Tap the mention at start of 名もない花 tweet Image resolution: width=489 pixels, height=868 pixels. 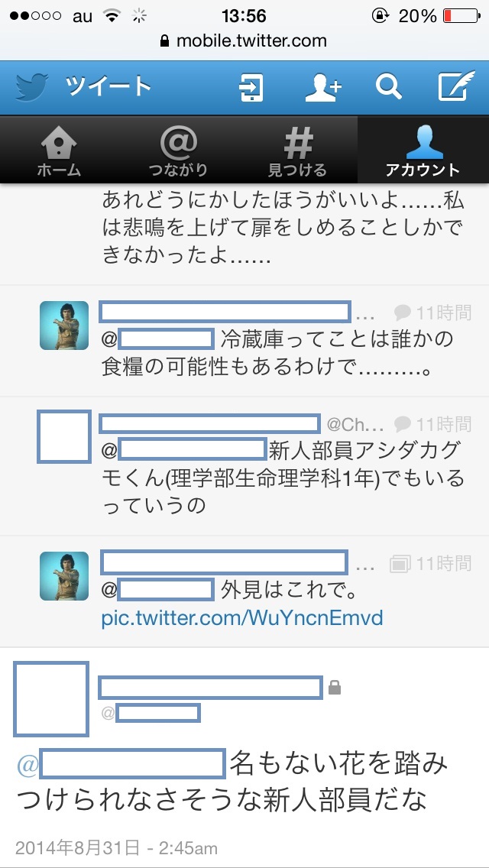(x=121, y=765)
